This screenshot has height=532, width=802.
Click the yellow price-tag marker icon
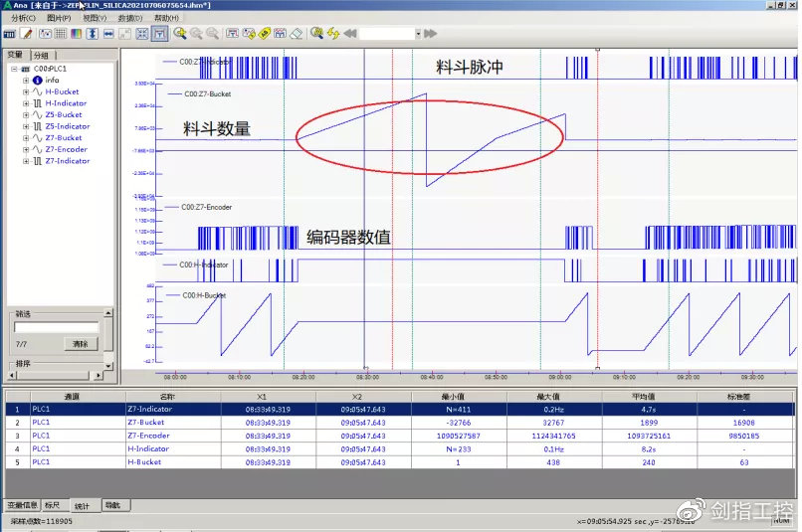click(264, 34)
